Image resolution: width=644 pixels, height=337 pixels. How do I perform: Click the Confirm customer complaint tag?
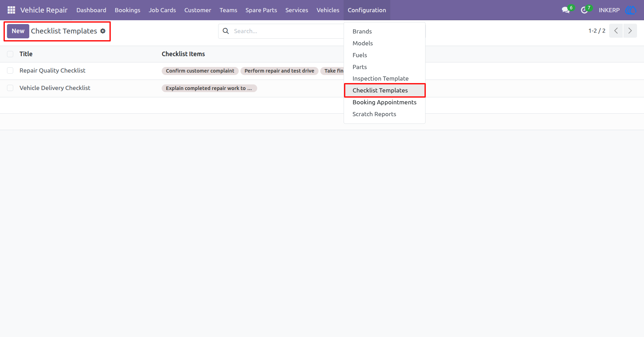pyautogui.click(x=200, y=71)
